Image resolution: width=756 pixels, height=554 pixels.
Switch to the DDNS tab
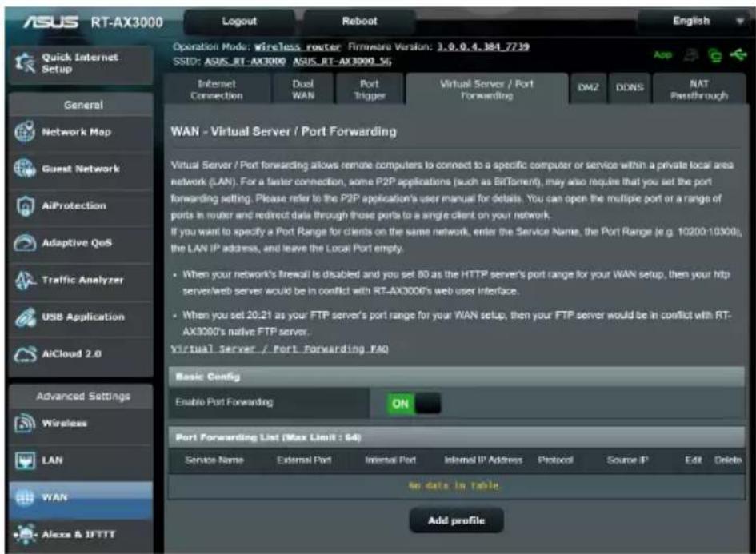coord(630,88)
